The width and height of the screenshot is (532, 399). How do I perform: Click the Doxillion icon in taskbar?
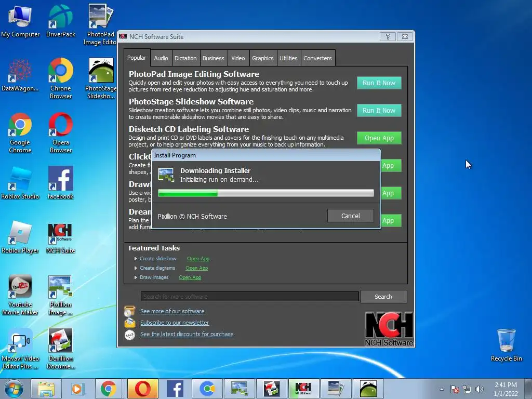click(271, 389)
